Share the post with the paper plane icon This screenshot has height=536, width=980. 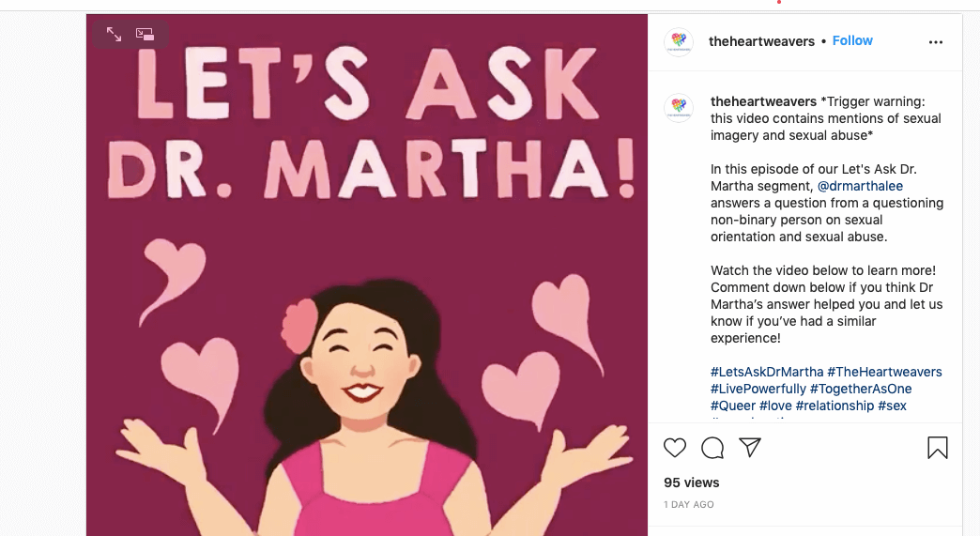point(749,448)
